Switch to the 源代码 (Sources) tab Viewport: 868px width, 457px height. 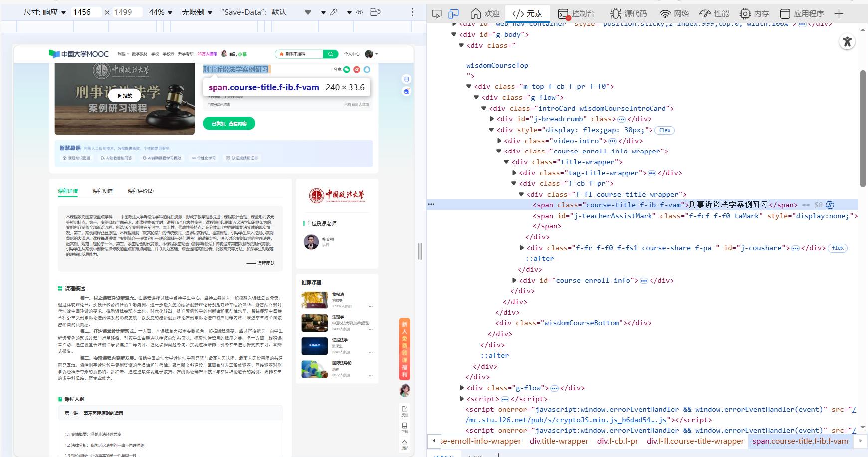[628, 14]
